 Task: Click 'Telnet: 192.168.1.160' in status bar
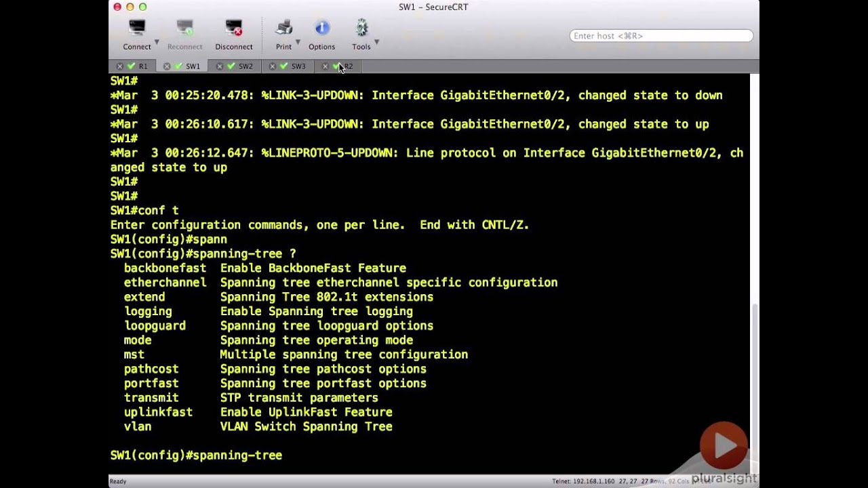point(583,481)
